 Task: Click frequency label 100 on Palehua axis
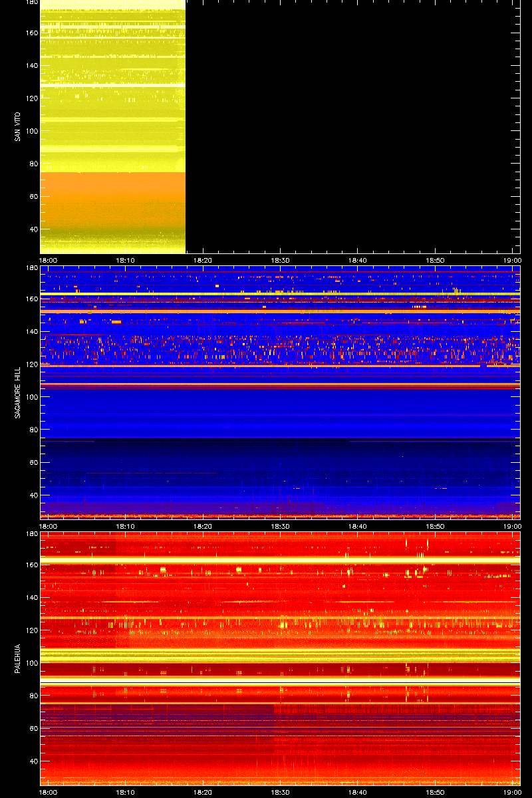point(31,662)
